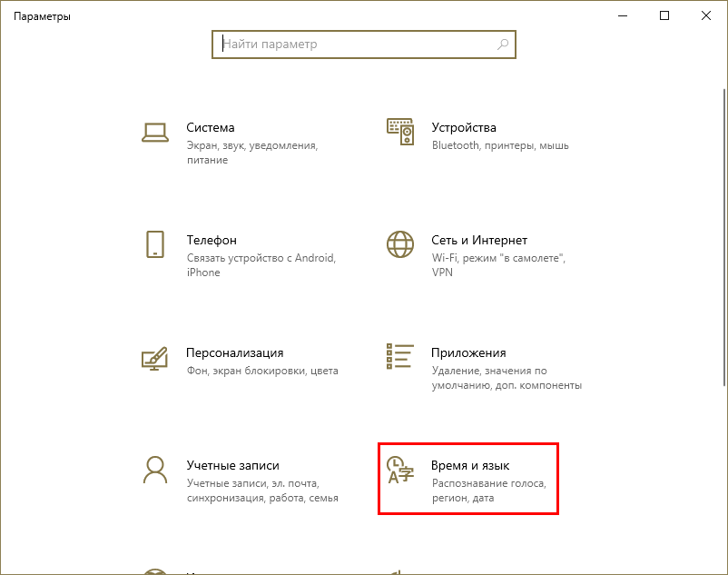The image size is (728, 575).
Task: Open the Учетные записи title text
Action: (x=232, y=466)
